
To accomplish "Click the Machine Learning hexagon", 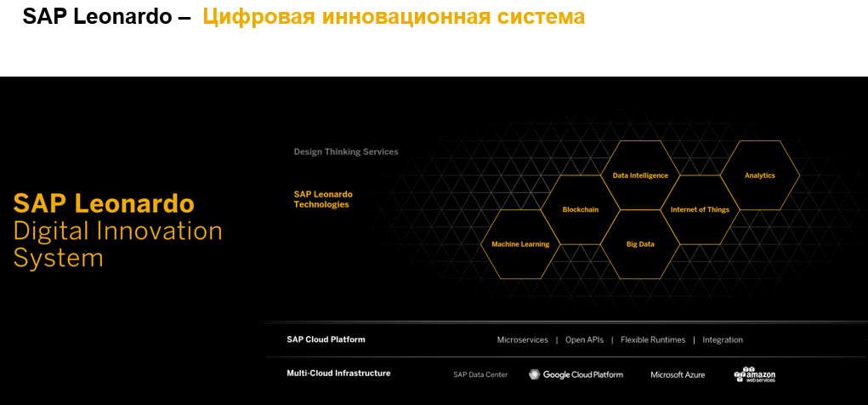I will click(520, 244).
